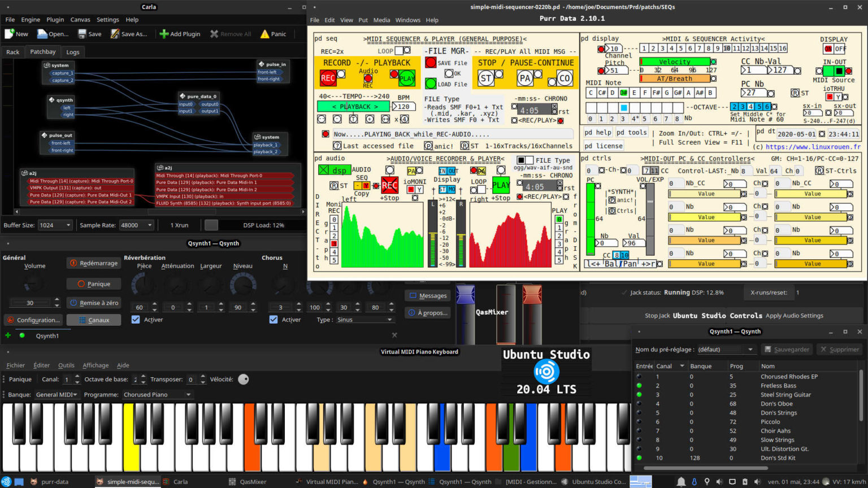Open Programme Chorused Piano dropdown
Image resolution: width=868 pixels, height=488 pixels.
pyautogui.click(x=158, y=395)
